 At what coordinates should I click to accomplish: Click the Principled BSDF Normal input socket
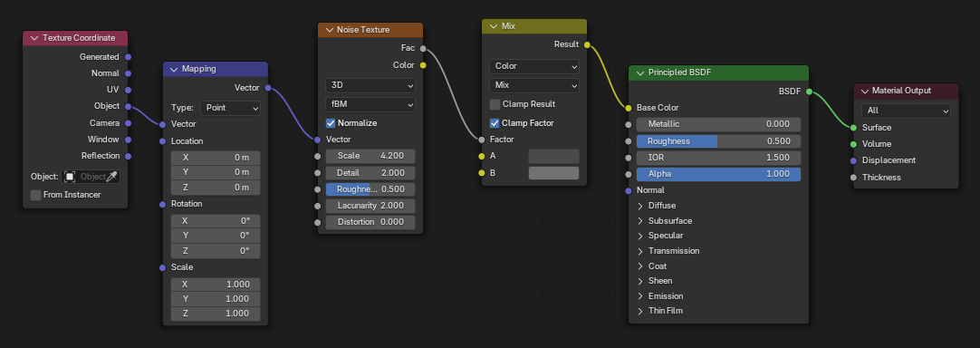coord(629,190)
